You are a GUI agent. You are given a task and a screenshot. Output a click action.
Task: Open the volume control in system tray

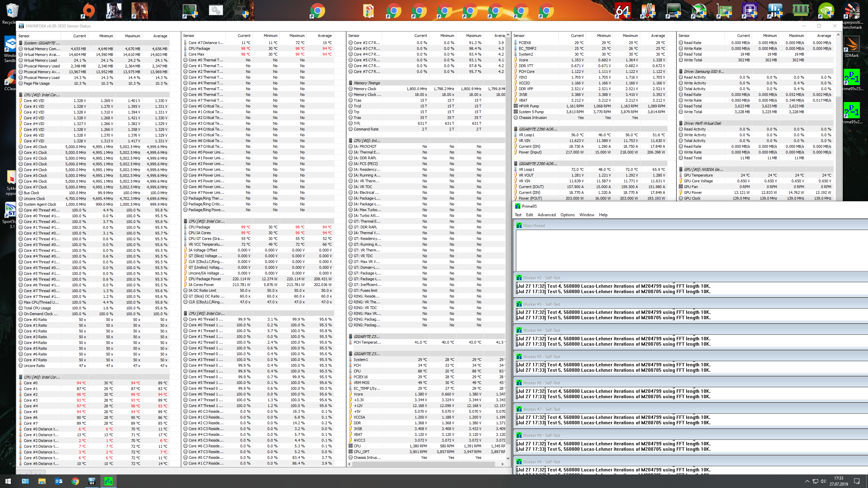[x=823, y=481]
